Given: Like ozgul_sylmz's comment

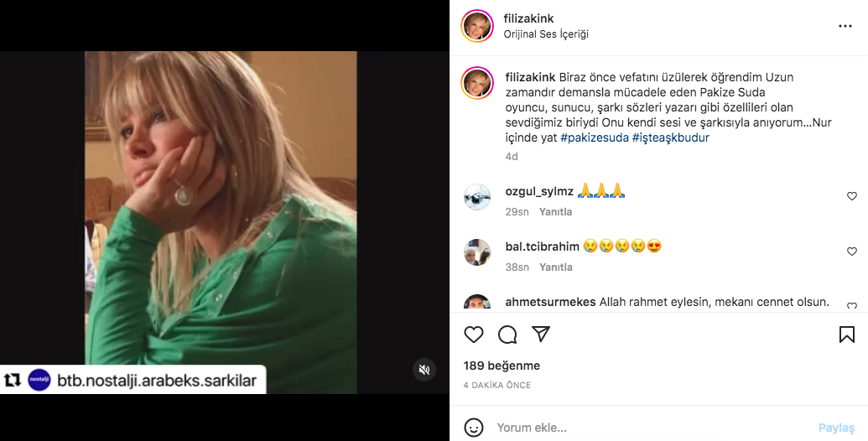Looking at the screenshot, I should pyautogui.click(x=852, y=196).
